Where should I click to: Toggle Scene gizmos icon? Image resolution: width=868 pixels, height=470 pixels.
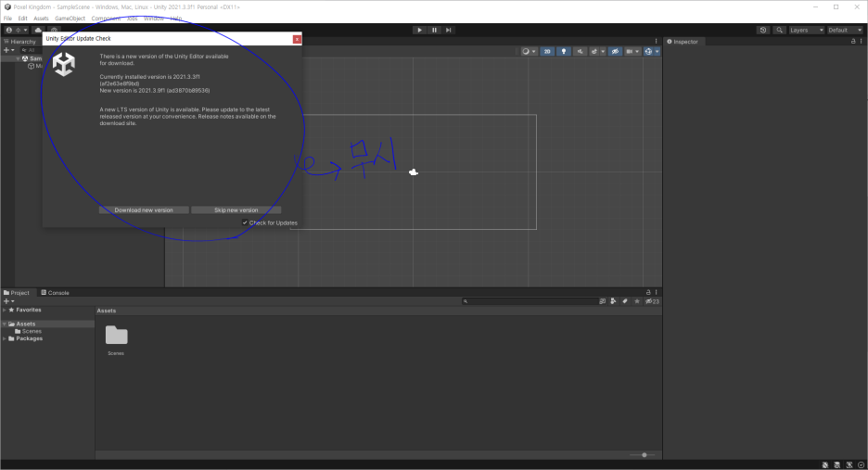coord(647,52)
